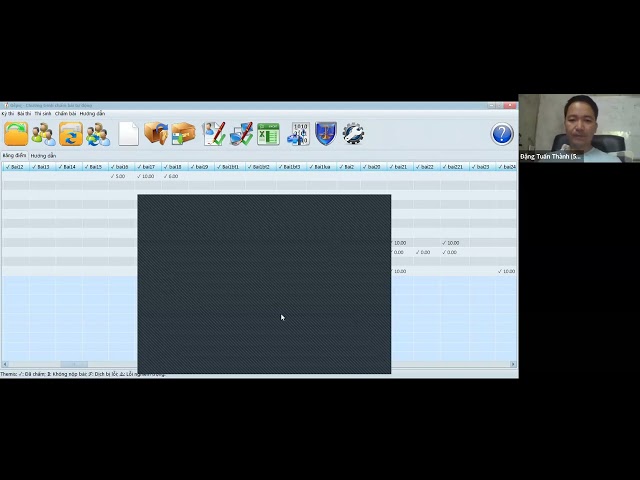This screenshot has height=480, width=640.
Task: Open the Bài thi menu
Action: pyautogui.click(x=24, y=113)
